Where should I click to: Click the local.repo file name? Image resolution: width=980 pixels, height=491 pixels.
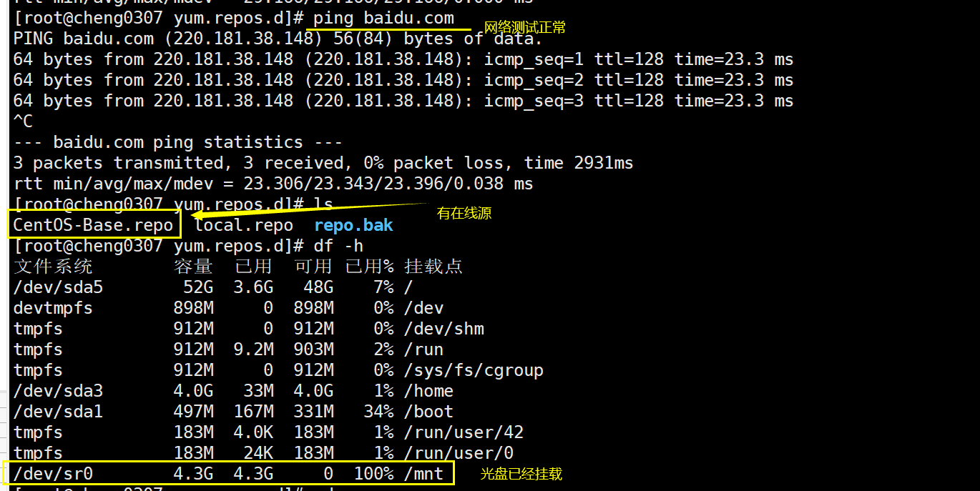[x=244, y=226]
